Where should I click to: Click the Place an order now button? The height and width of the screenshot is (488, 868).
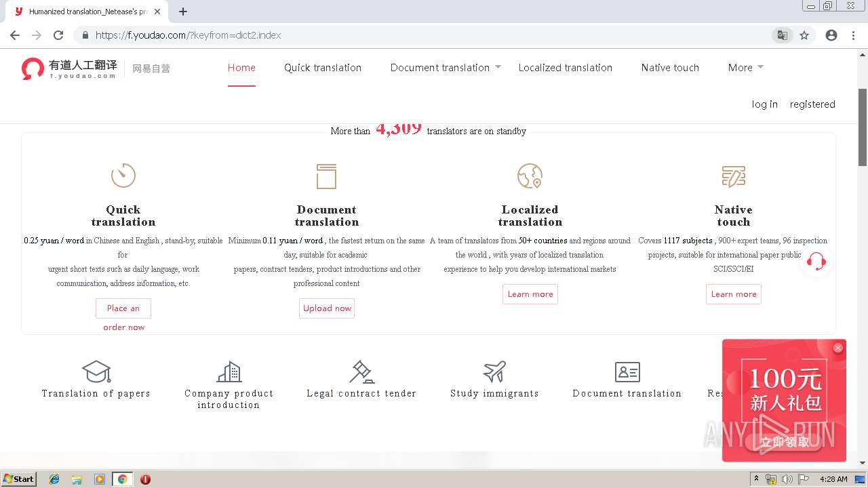click(123, 308)
